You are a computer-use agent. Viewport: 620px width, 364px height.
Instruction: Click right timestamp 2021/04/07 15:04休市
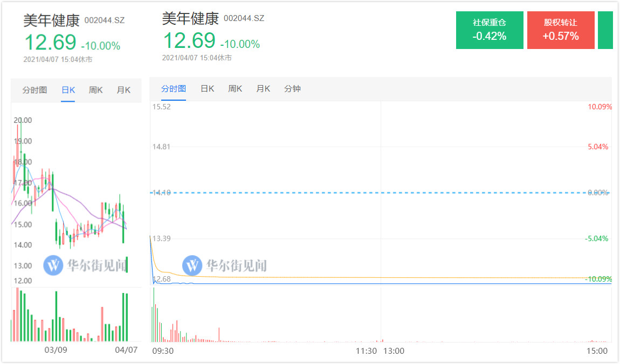197,58
